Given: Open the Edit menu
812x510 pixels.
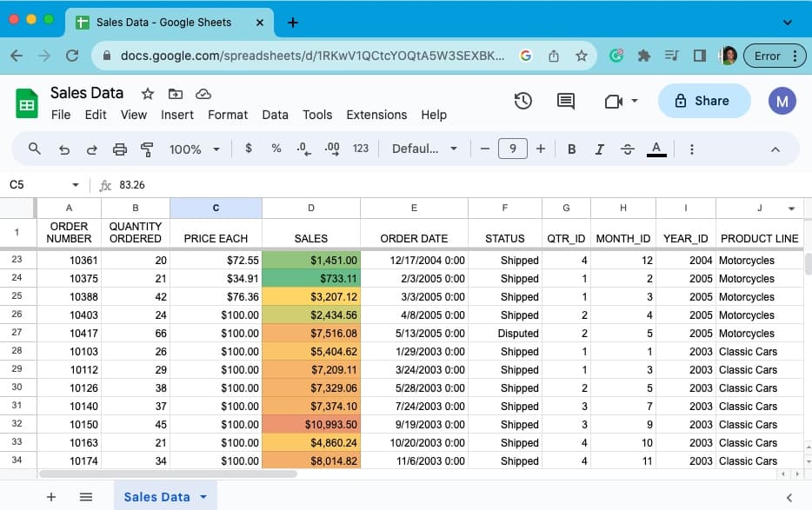Looking at the screenshot, I should tap(96, 115).
